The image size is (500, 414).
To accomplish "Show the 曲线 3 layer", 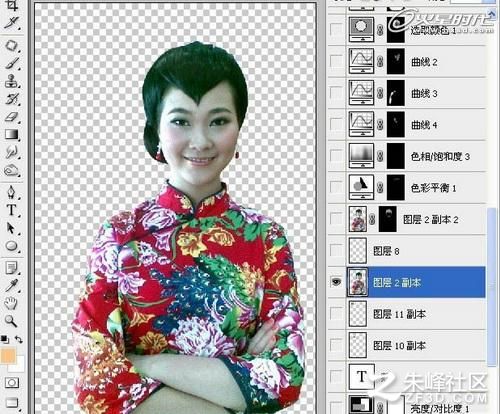I will 336,93.
